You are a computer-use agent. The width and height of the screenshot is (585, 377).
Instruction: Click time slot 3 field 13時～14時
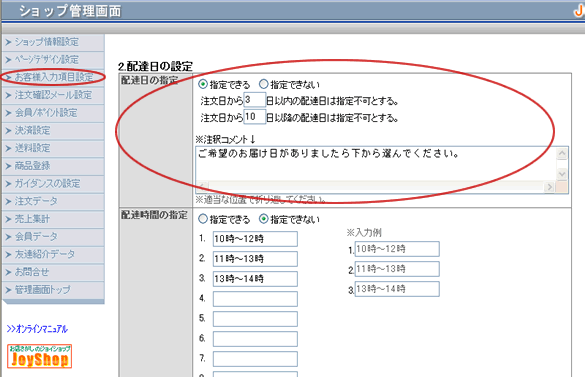[255, 279]
